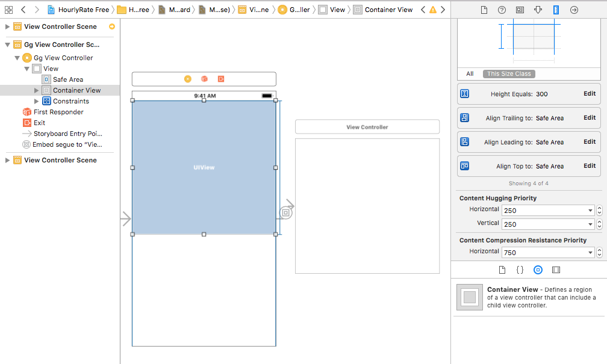Show All constraints filter
The width and height of the screenshot is (607, 364).
point(470,74)
